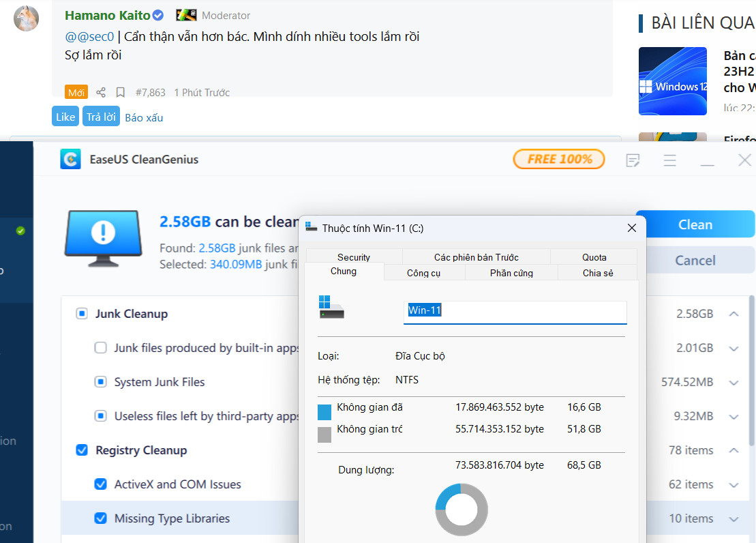This screenshot has height=543, width=756.
Task: Click the FREE 100% badge button
Action: point(559,159)
